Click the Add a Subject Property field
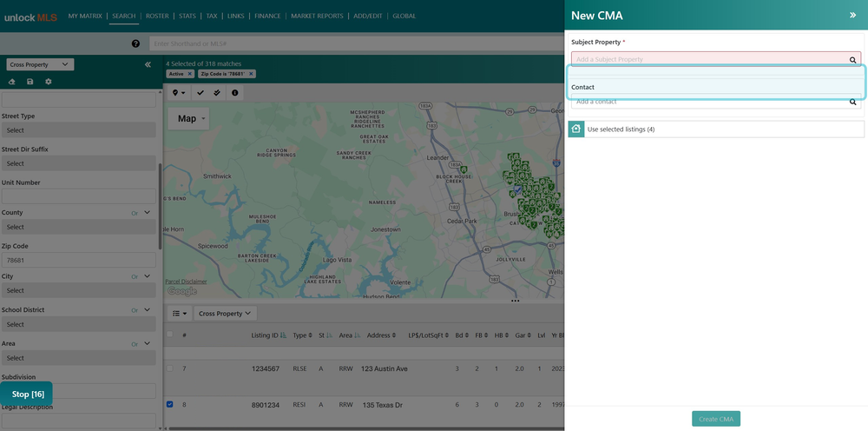Screen dimensions: 868x431 tap(716, 59)
